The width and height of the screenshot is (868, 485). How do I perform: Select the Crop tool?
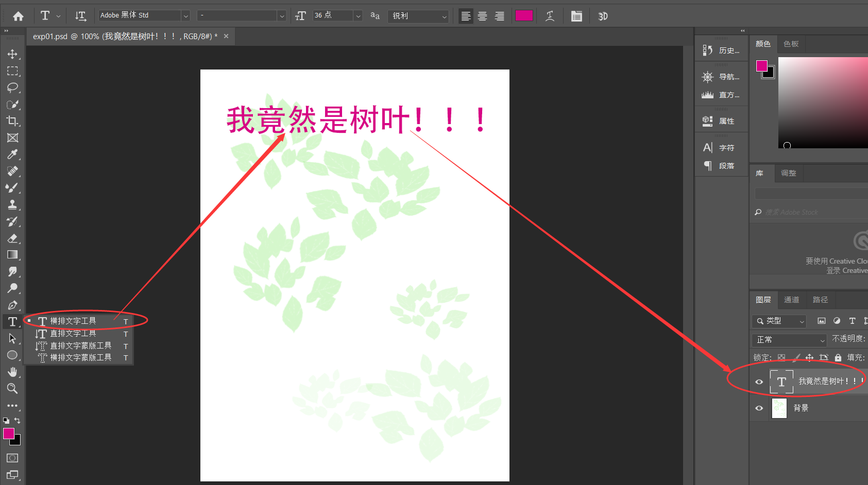coord(12,121)
